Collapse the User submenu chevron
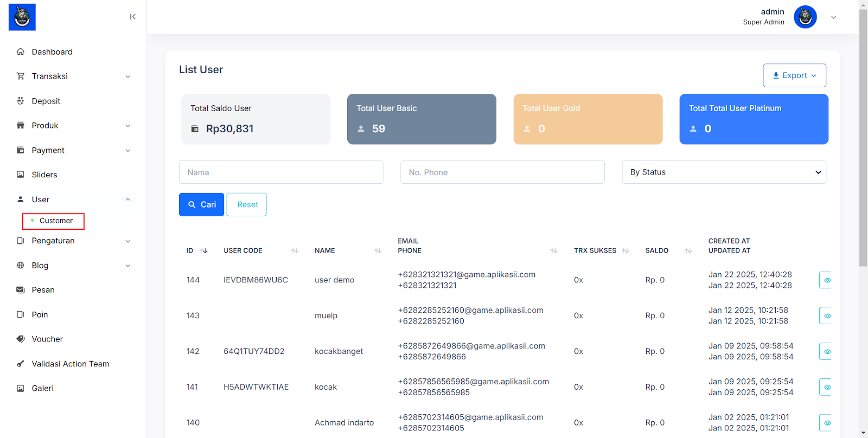 tap(128, 199)
